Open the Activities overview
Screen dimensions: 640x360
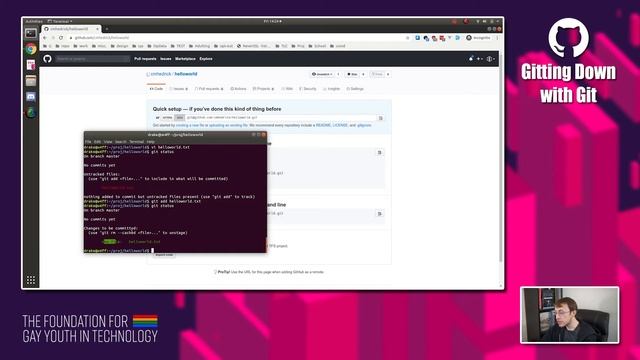coord(34,21)
